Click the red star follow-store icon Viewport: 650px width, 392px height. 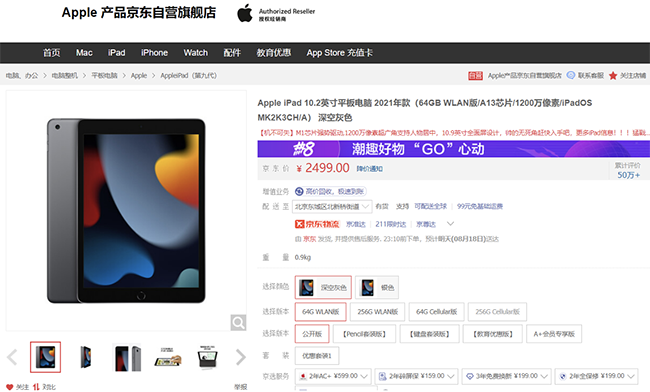(613, 76)
